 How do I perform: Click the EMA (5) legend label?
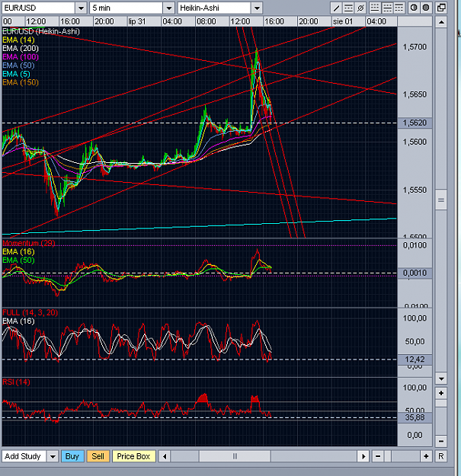[17, 74]
